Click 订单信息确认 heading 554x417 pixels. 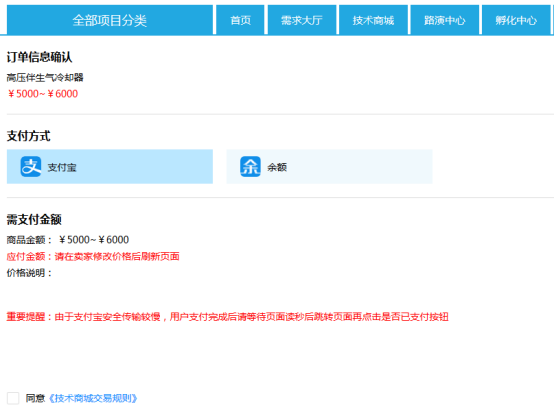39,57
